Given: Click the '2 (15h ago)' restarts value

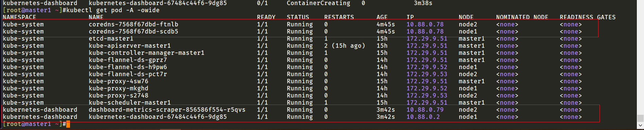Looking at the screenshot, I should (x=345, y=46).
